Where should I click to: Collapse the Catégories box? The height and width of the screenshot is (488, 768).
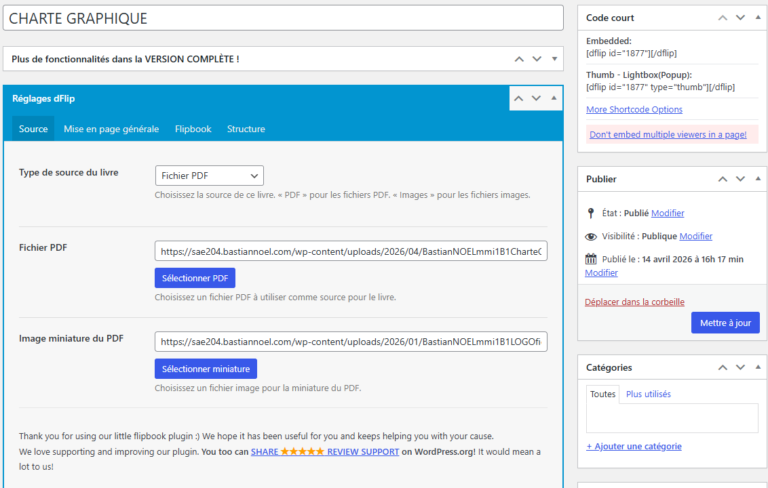click(758, 367)
